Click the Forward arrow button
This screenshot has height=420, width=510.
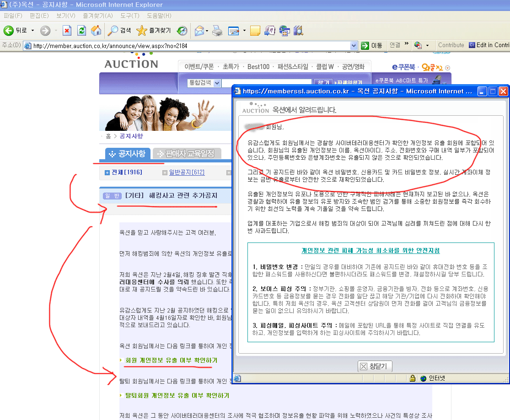pos(45,31)
